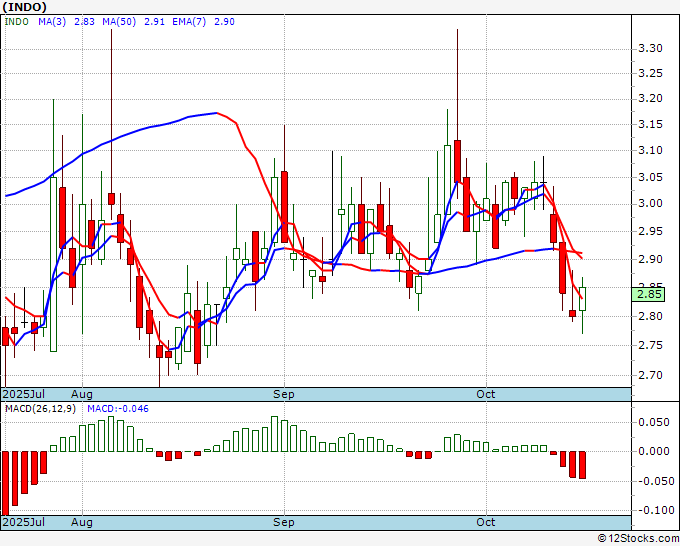Click the EMA(7) legend label
680x546 pixels.
(189, 22)
